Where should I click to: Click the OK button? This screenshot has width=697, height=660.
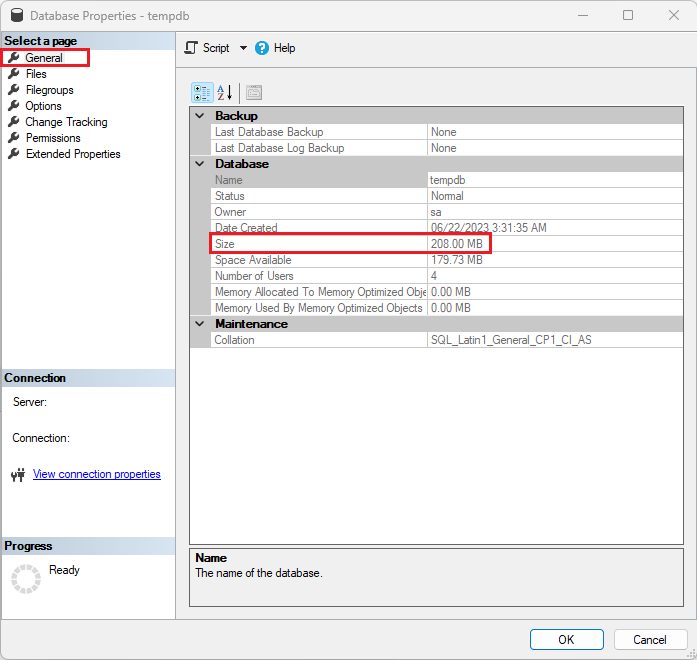[566, 640]
